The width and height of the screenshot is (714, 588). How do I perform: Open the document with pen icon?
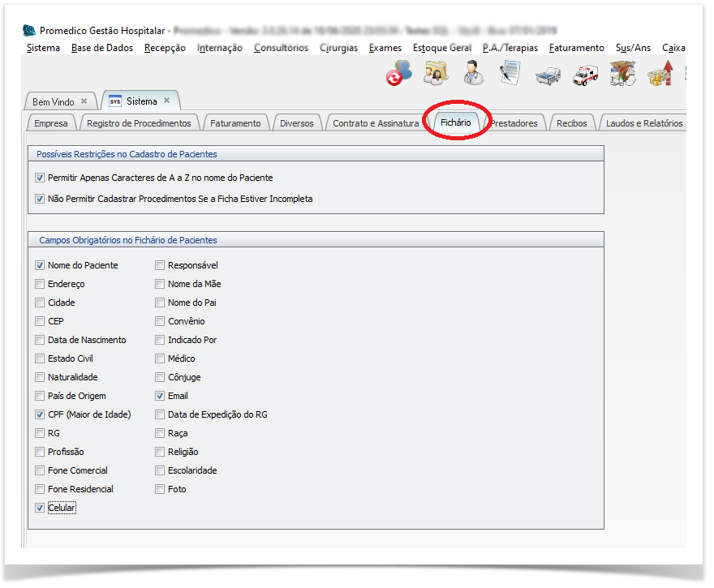pos(510,74)
